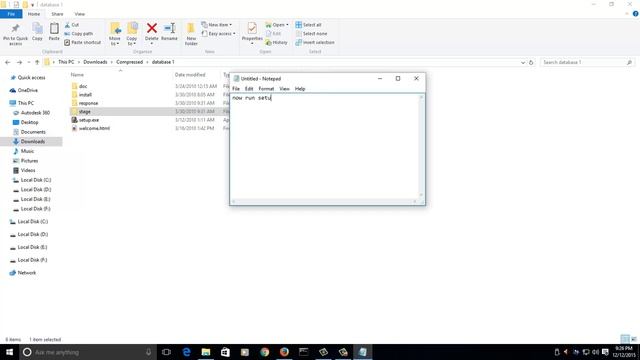Image resolution: width=640 pixels, height=360 pixels.
Task: Click the Paste ribbon icon
Action: click(54, 32)
